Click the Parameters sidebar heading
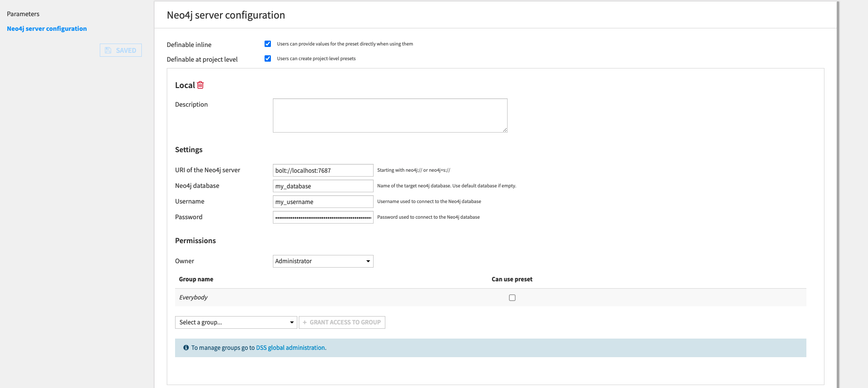The width and height of the screenshot is (868, 388). point(23,14)
